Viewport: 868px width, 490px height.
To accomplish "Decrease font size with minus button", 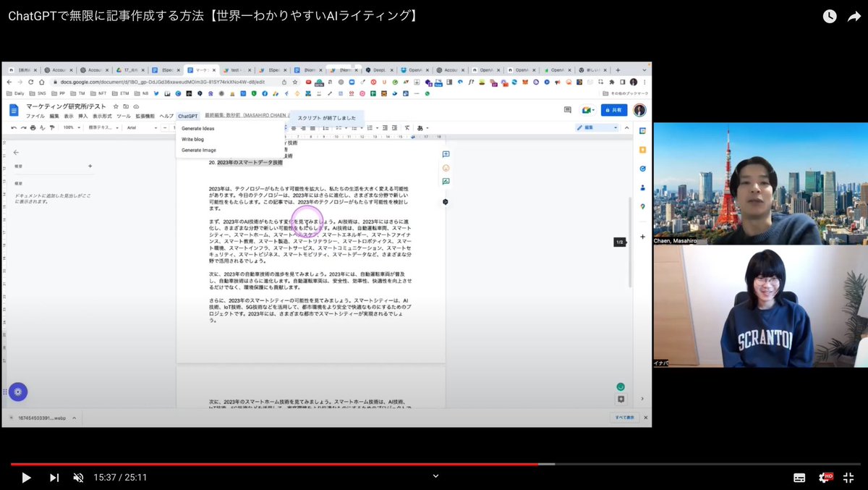I will 166,127.
